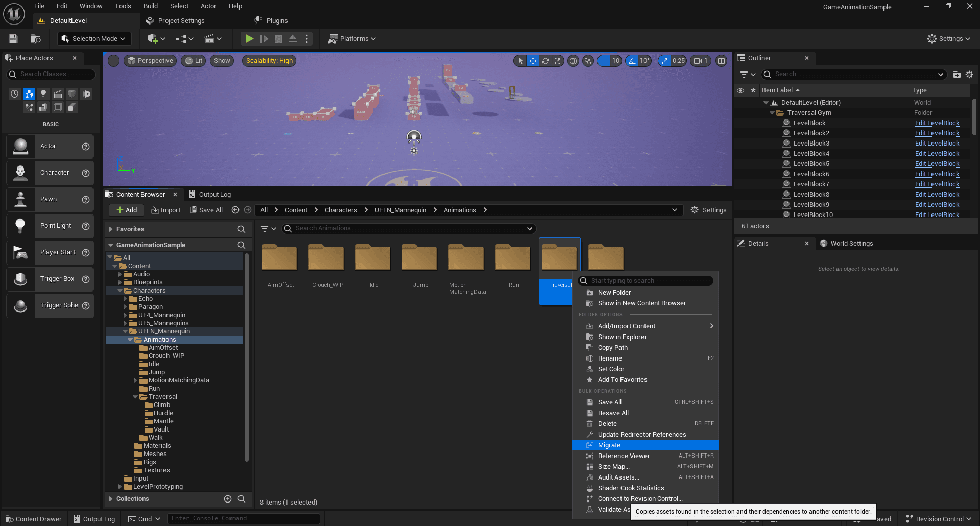
Task: Open Outliner settings gear icon
Action: pos(969,75)
